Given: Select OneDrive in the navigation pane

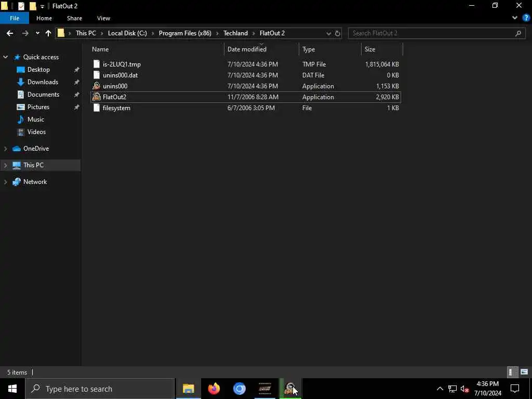Looking at the screenshot, I should pyautogui.click(x=36, y=149).
